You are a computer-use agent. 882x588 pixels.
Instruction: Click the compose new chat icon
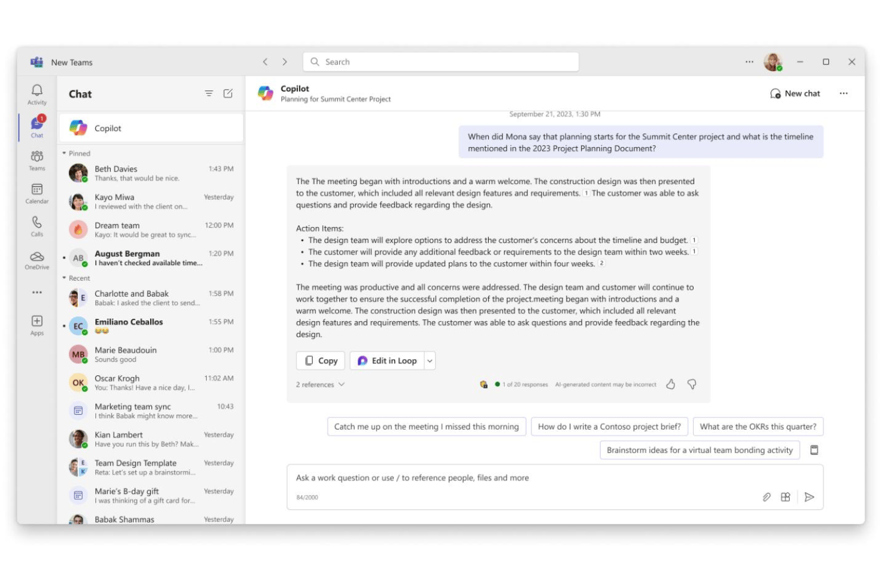point(228,94)
